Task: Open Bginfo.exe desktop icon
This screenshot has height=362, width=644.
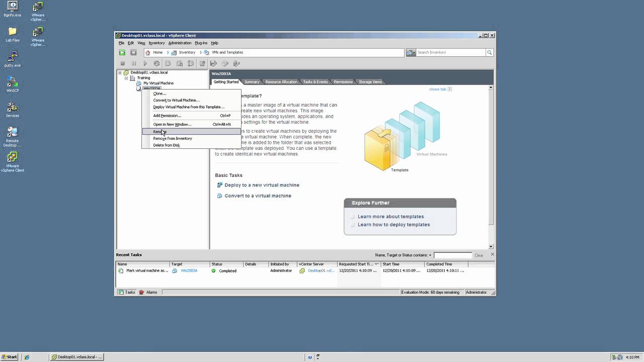Action: tap(12, 10)
